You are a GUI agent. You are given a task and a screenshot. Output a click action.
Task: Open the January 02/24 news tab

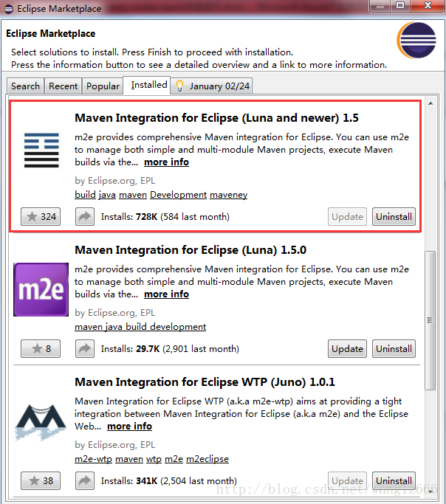(x=212, y=86)
